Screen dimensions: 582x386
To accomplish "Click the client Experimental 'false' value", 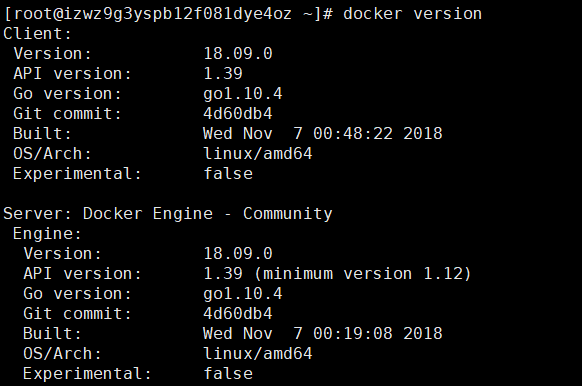I will click(228, 174).
